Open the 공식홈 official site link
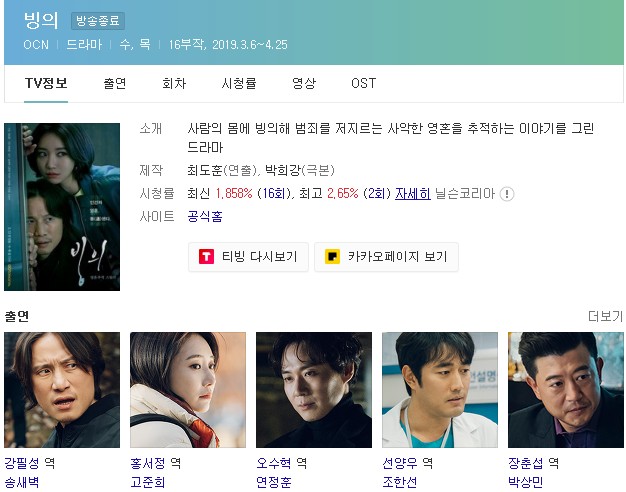This screenshot has width=626, height=492. pos(205,216)
